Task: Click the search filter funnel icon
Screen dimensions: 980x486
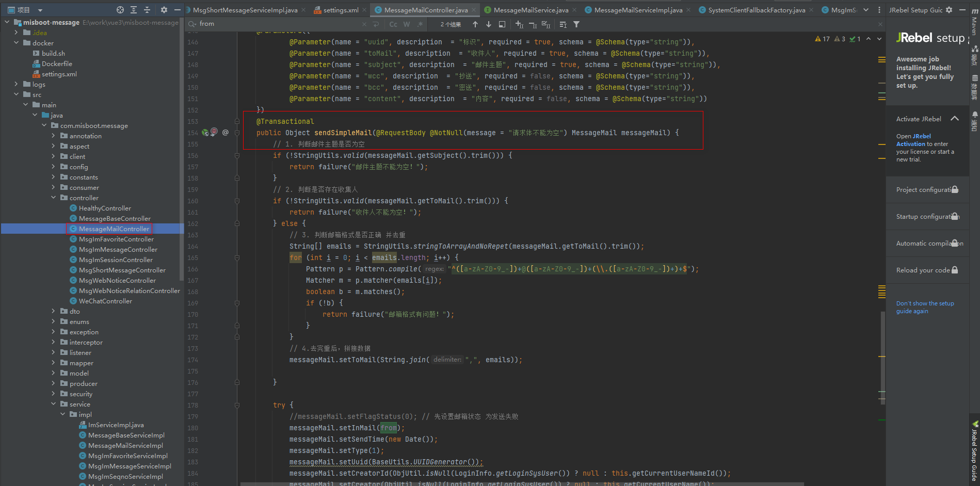Action: (576, 24)
